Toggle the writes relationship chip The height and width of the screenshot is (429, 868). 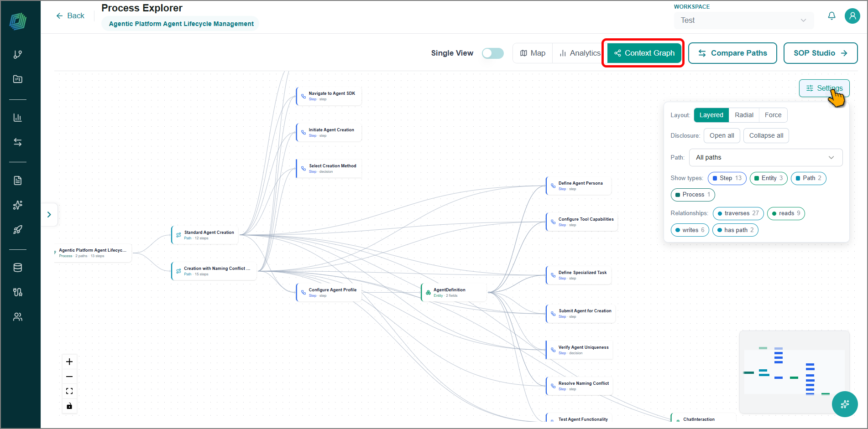pyautogui.click(x=690, y=230)
